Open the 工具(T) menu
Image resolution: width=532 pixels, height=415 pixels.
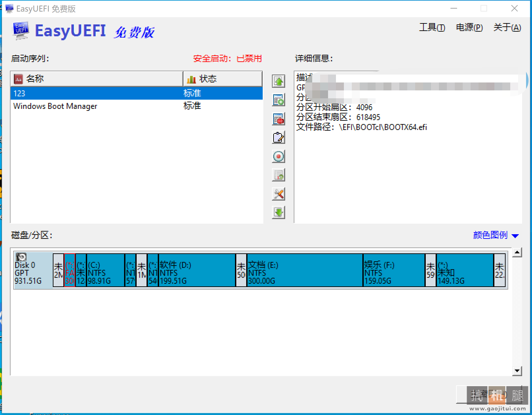pyautogui.click(x=432, y=27)
